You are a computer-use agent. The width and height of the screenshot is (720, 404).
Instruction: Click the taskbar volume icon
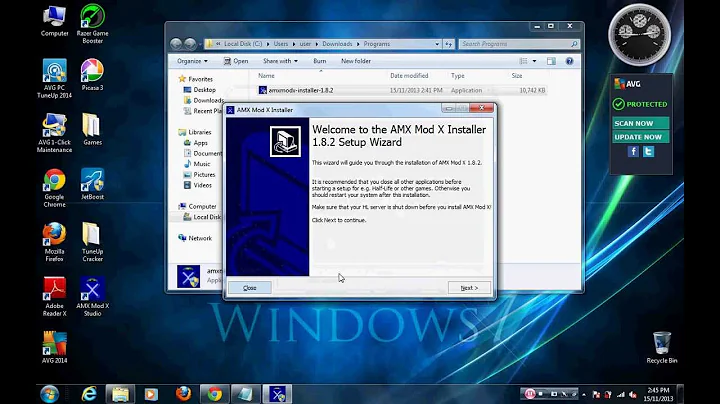(632, 394)
